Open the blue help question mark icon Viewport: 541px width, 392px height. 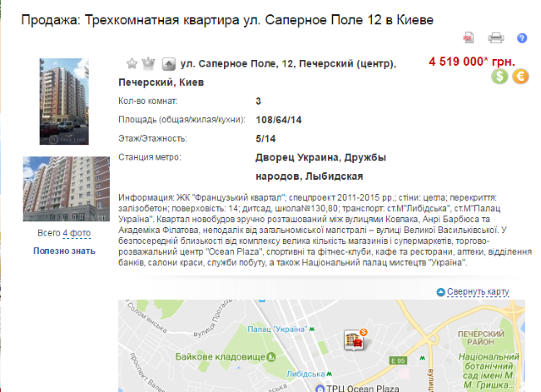pos(522,38)
